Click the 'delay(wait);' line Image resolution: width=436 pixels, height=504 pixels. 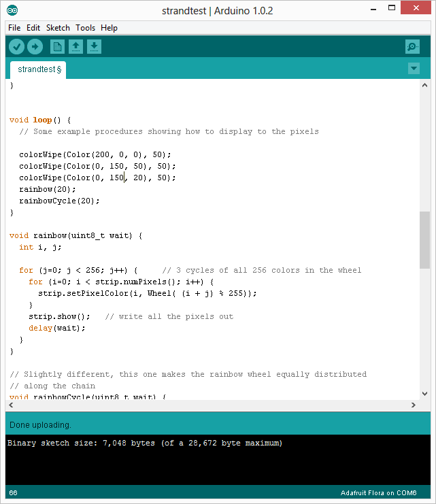click(57, 329)
